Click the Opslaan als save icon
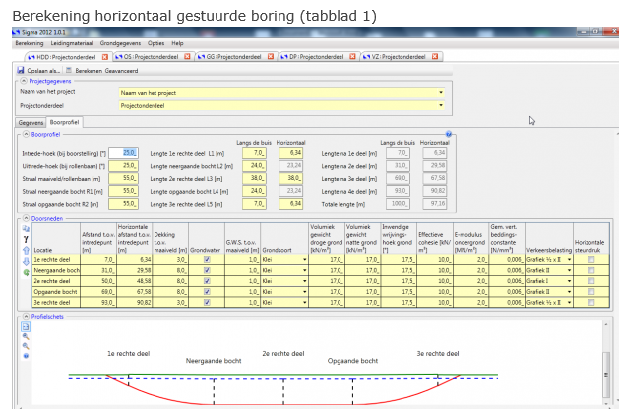The height and width of the screenshot is (415, 619). tap(22, 70)
